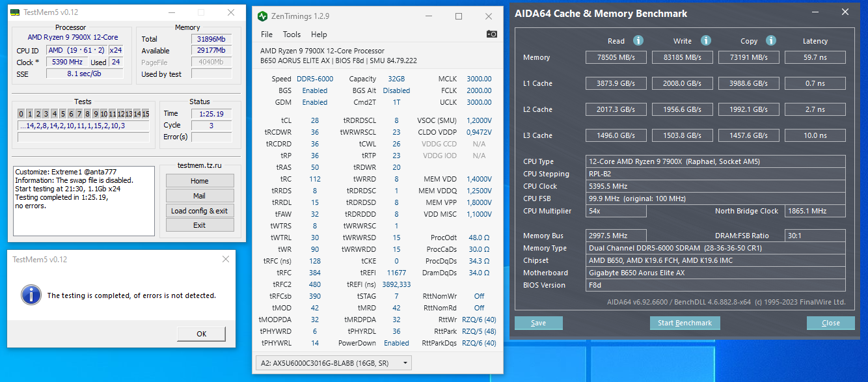
Task: Click the L2 Cache latency value 2.7 ns
Action: pyautogui.click(x=815, y=109)
